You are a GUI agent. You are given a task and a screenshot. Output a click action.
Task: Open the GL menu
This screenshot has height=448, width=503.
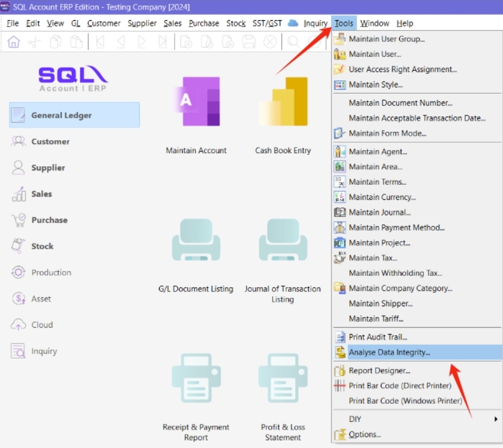[x=76, y=23]
